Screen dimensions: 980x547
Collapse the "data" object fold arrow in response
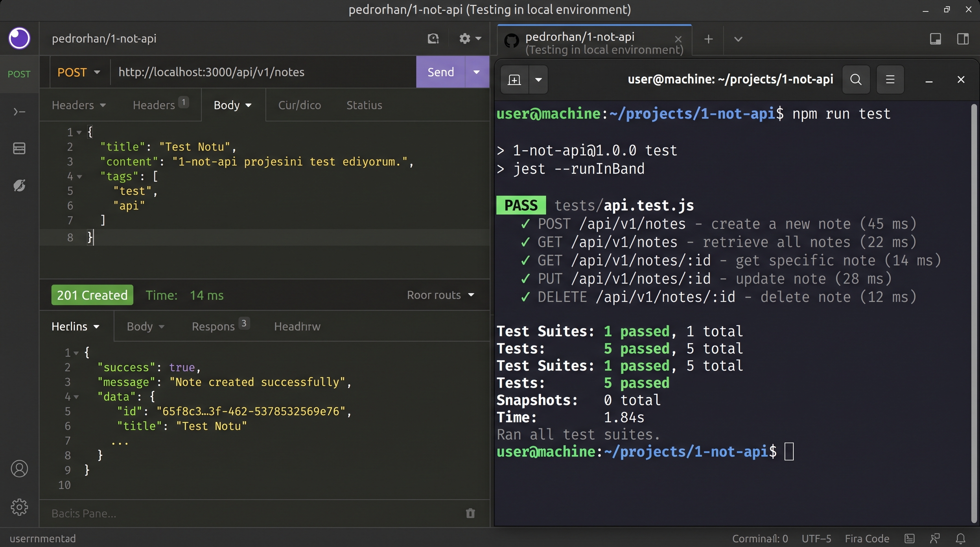tap(76, 397)
